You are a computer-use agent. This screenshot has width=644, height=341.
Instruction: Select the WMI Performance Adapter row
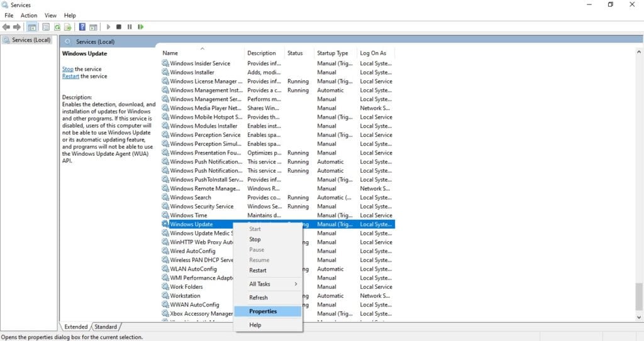click(x=277, y=278)
